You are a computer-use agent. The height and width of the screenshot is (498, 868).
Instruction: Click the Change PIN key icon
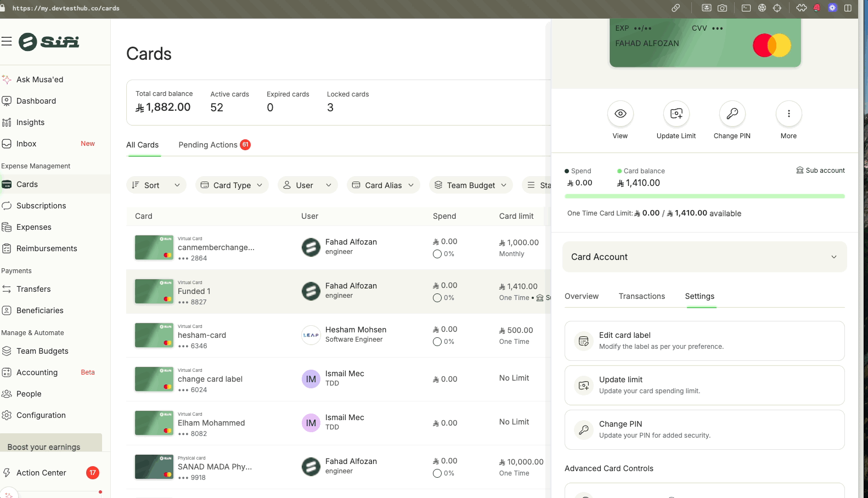[x=732, y=114]
